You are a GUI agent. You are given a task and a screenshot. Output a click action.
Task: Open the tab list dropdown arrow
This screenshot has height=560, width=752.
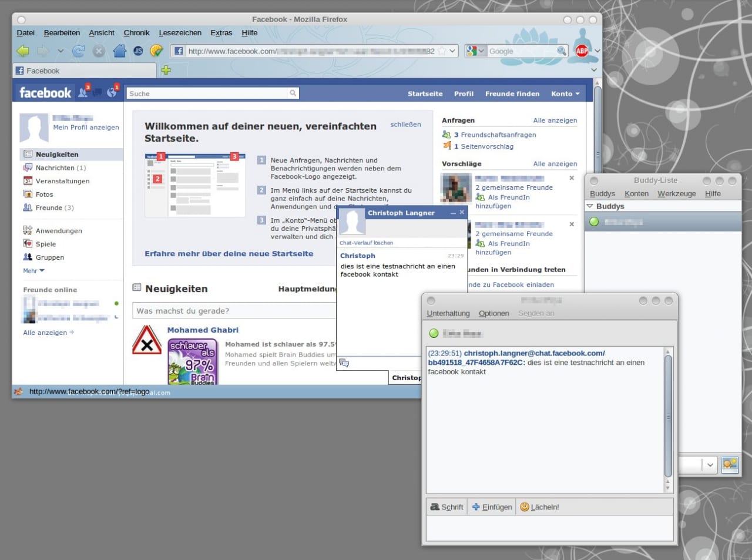pos(593,71)
